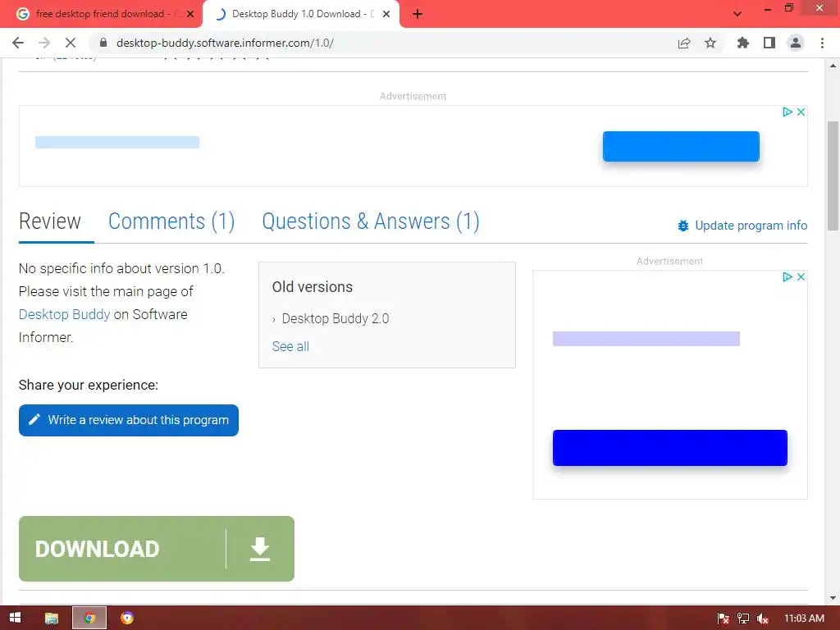Viewport: 840px width, 630px height.
Task: Open Questions & Answers (1) tab
Action: (371, 221)
